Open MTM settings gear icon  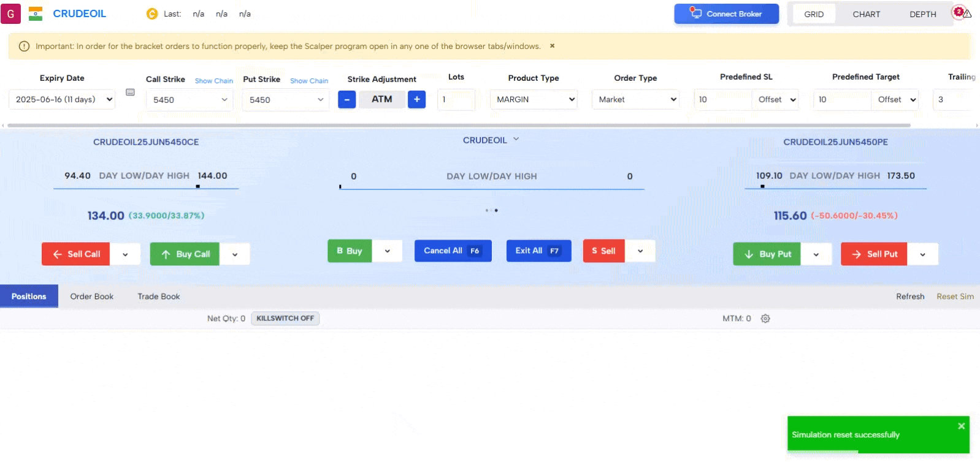click(x=765, y=319)
